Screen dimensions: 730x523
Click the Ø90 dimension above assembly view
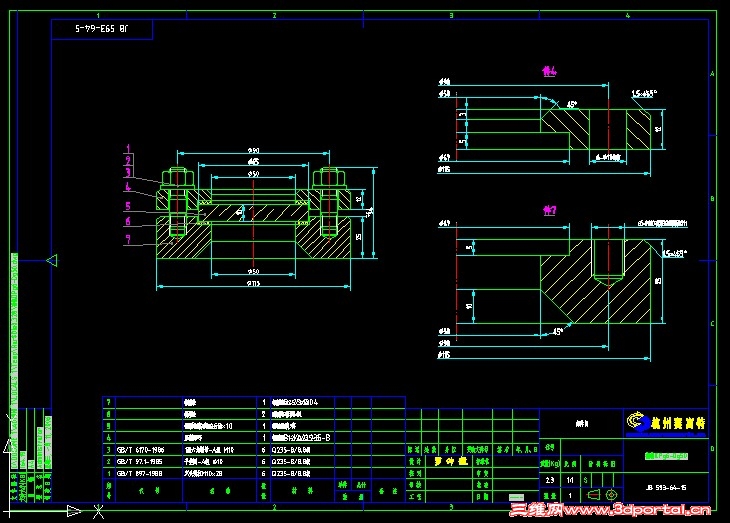tap(253, 150)
